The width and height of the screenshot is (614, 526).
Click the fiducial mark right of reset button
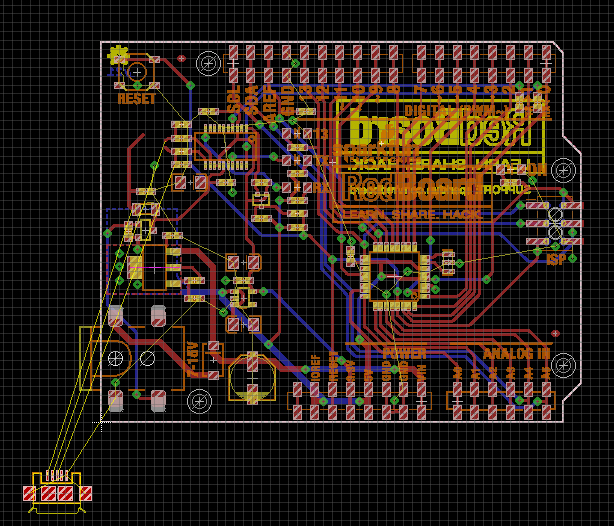pyautogui.click(x=181, y=59)
